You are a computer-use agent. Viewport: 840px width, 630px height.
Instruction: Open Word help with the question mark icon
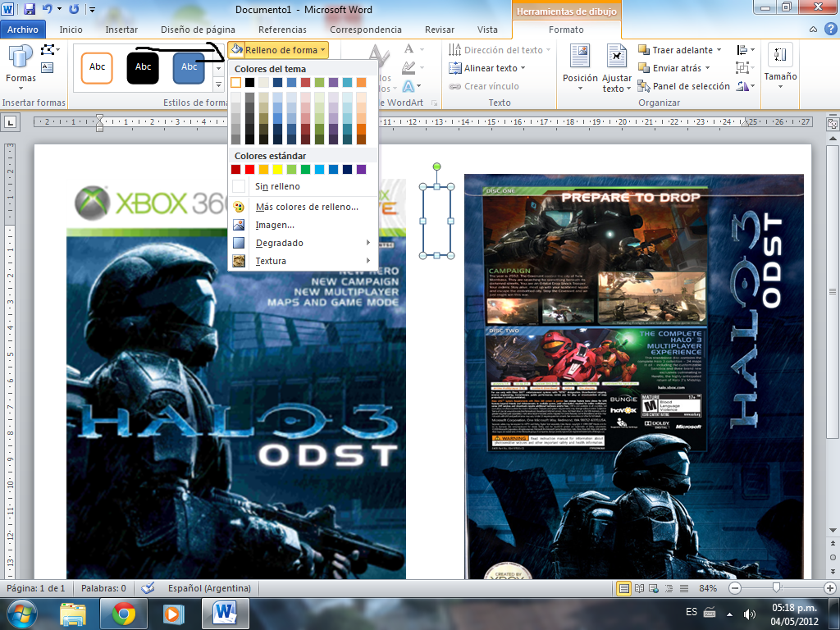831,30
